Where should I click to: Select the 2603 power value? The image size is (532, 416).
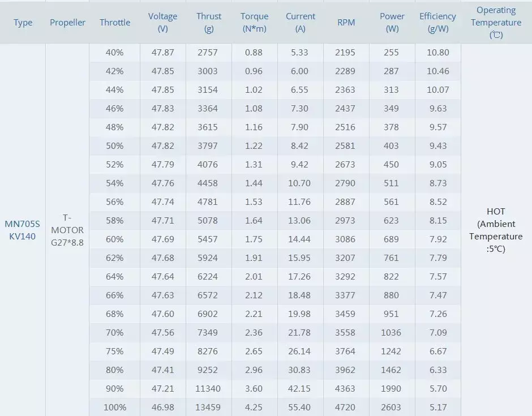[391, 407]
